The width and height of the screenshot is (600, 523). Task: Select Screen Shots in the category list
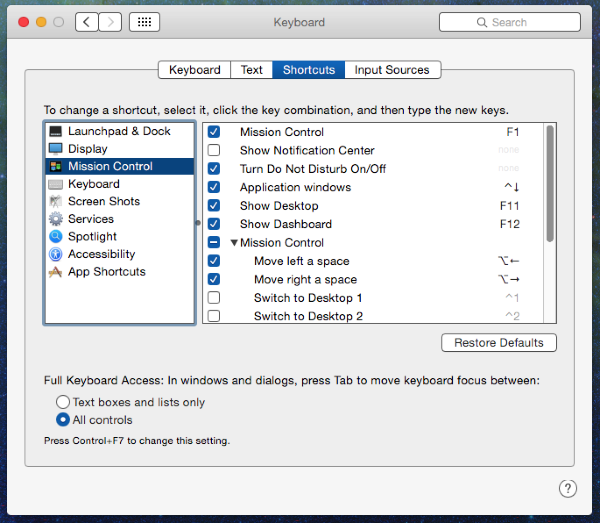[120, 201]
